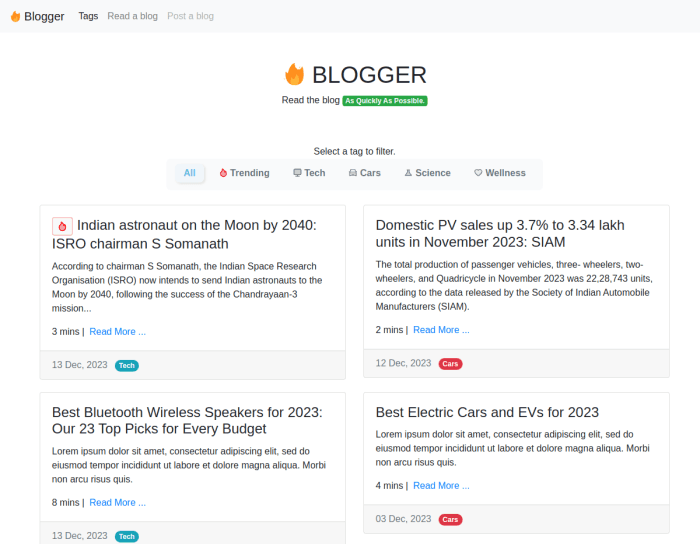This screenshot has height=544, width=700.
Task: Show Wellness posts via label
Action: (x=500, y=173)
